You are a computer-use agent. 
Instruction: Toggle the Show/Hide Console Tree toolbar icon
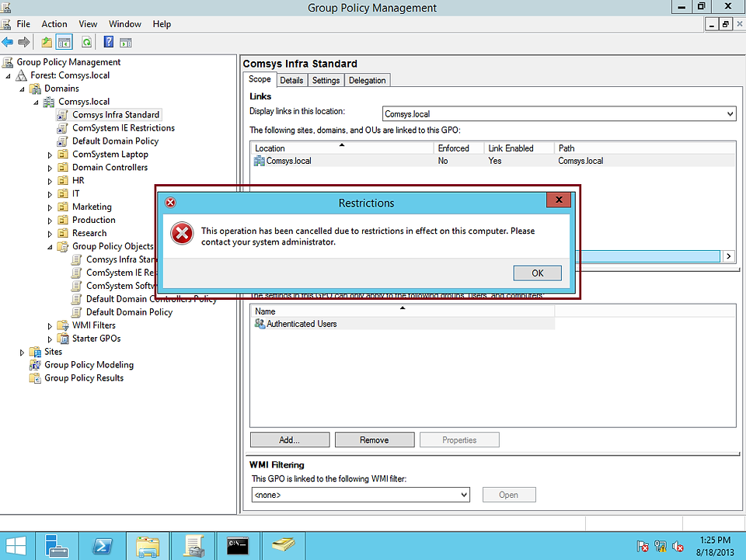(x=64, y=42)
